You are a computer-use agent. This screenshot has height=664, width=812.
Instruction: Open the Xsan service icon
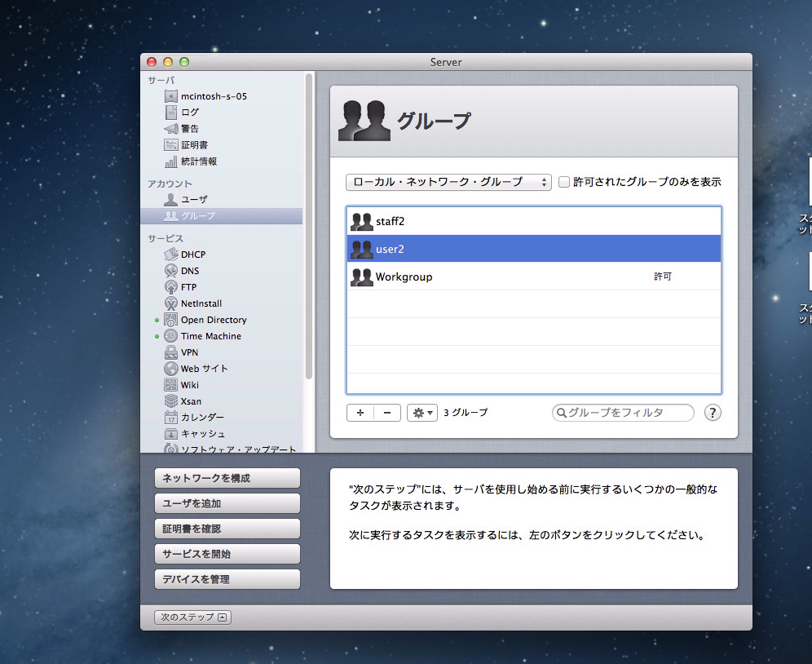(171, 401)
